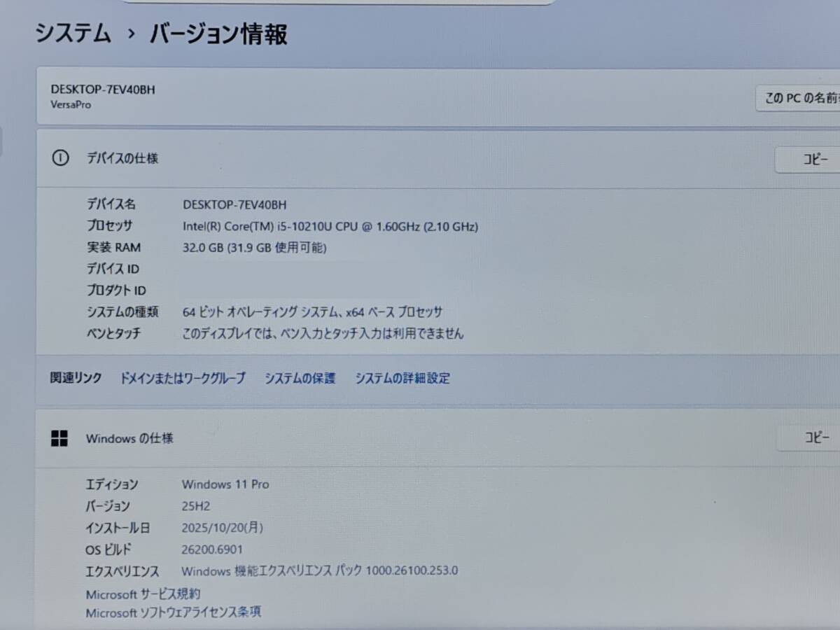Click the デバイス名 label

click(x=111, y=204)
